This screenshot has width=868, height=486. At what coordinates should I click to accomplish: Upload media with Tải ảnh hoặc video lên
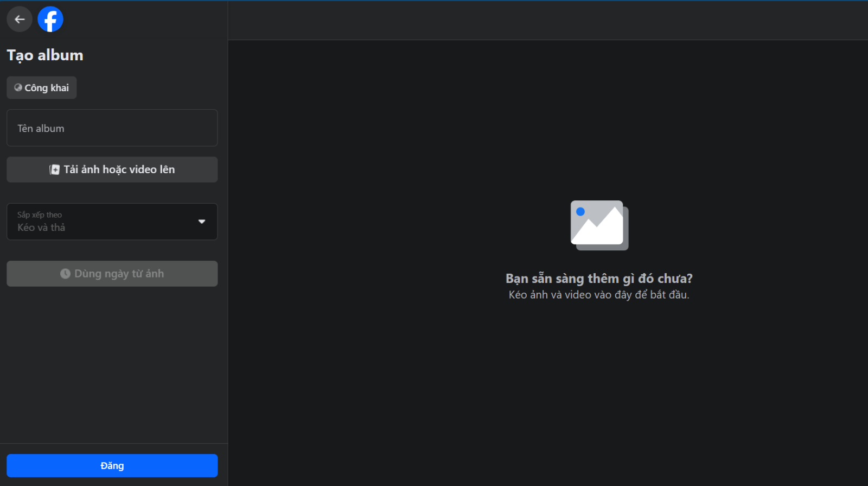point(112,169)
